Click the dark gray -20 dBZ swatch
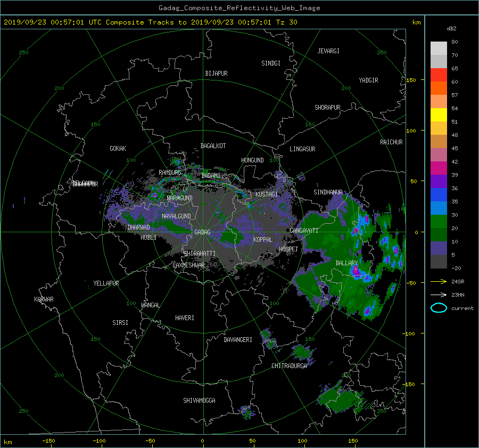479x448 pixels. pyautogui.click(x=439, y=262)
